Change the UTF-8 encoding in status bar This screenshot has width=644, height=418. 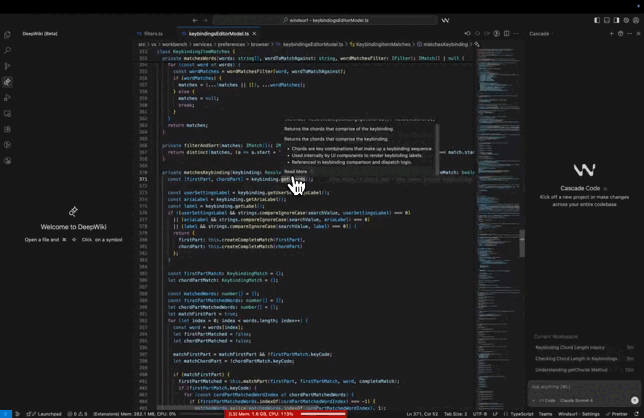(480, 414)
